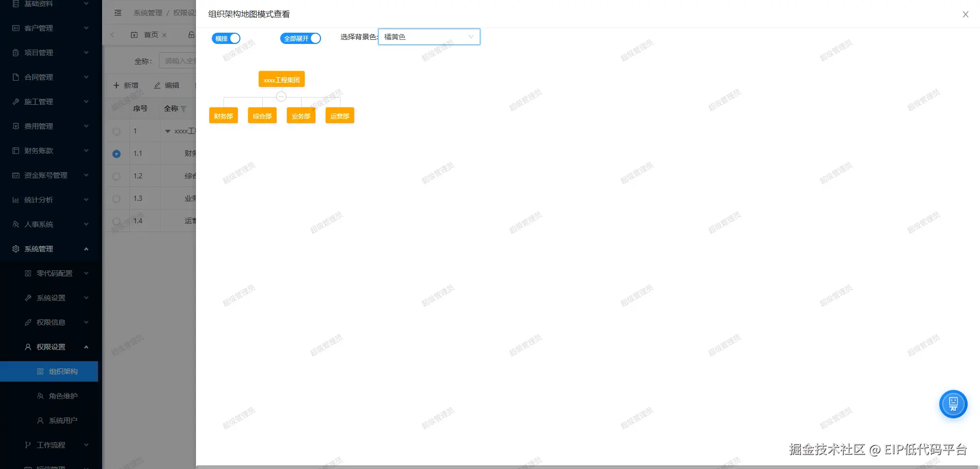Open the 选择背景色 dropdown
This screenshot has height=469, width=980.
[429, 37]
